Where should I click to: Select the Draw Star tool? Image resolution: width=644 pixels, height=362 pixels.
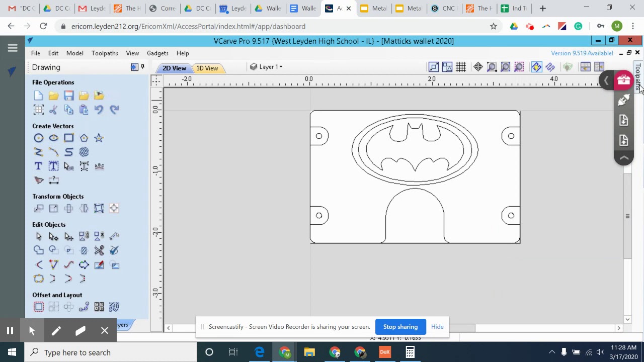99,138
